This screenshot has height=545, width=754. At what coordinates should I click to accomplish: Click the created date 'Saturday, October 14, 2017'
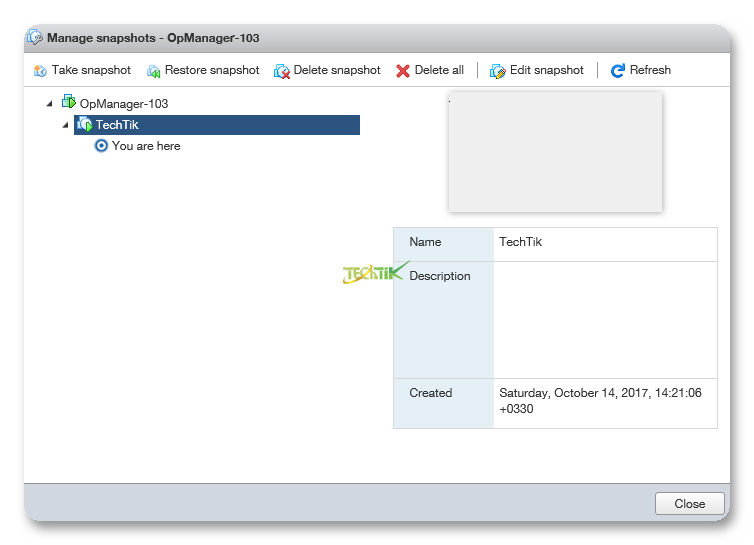tap(574, 393)
